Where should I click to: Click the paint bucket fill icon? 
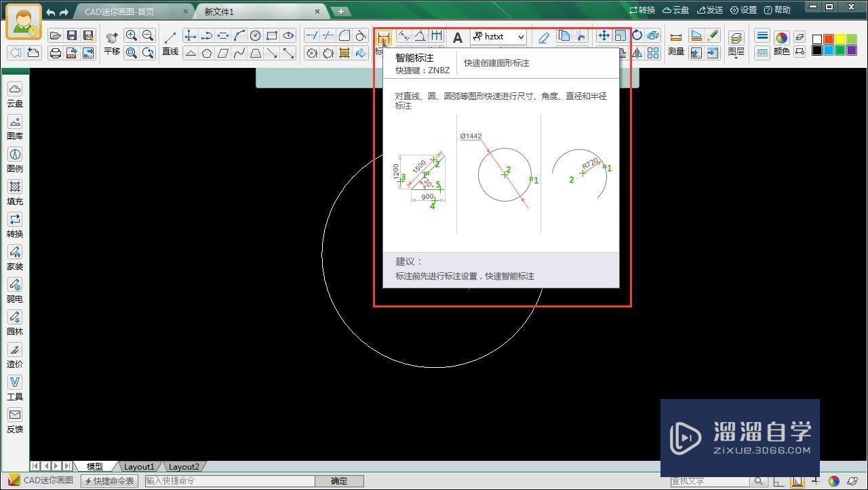[361, 53]
